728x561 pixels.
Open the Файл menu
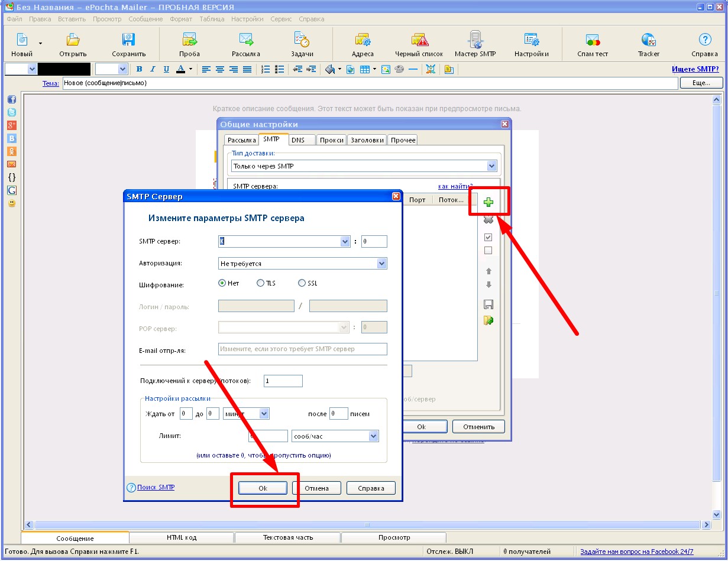[14, 19]
